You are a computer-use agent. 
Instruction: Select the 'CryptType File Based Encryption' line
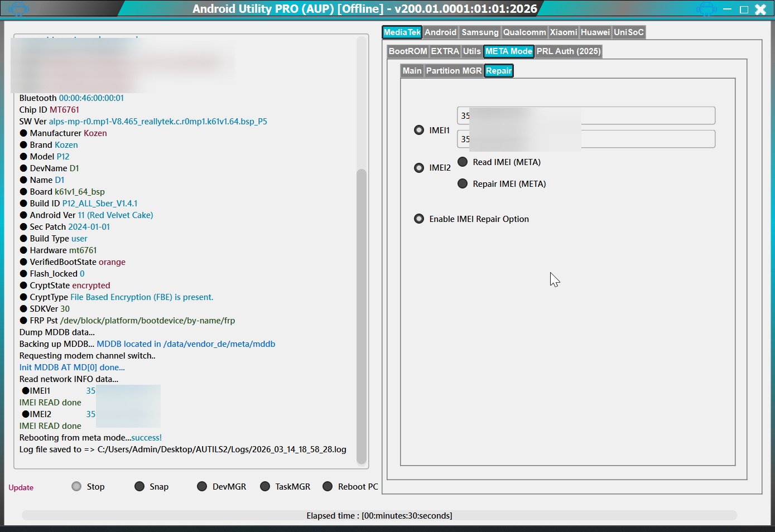(117, 297)
